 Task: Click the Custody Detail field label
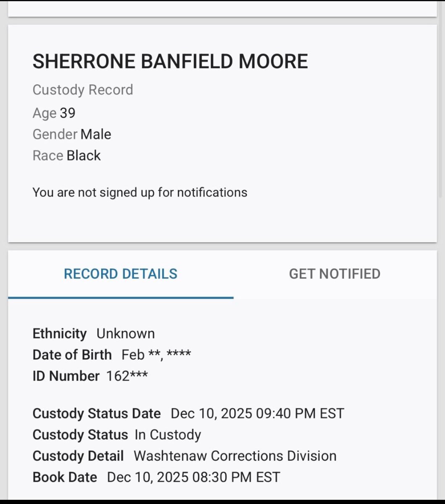pos(78,456)
